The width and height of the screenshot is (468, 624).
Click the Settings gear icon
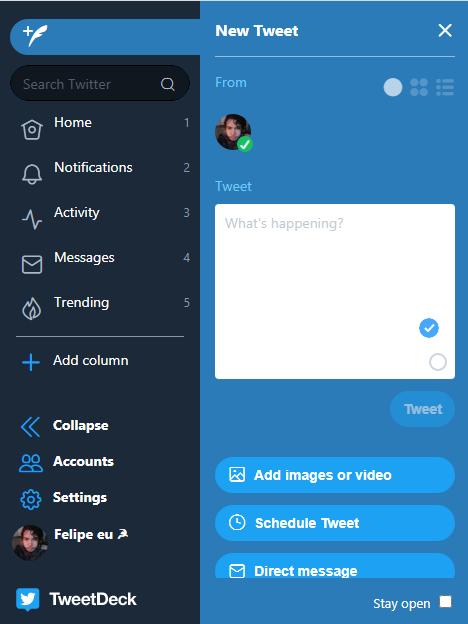(31, 499)
